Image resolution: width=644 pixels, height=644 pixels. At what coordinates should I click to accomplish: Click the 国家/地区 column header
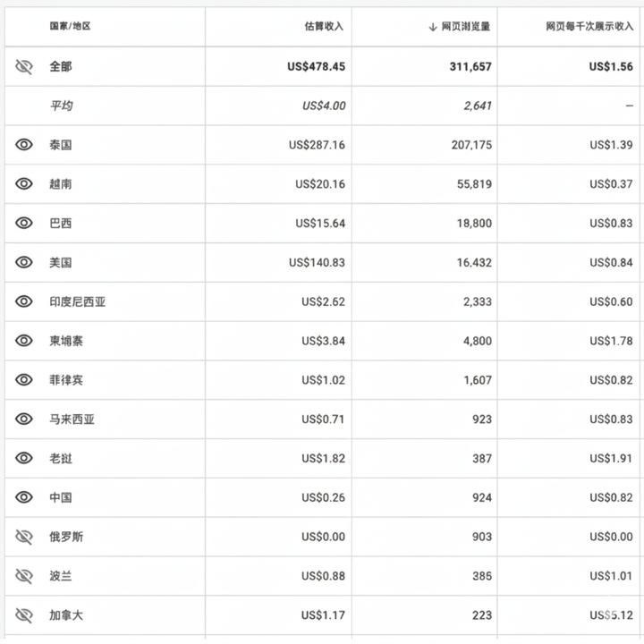coord(70,27)
